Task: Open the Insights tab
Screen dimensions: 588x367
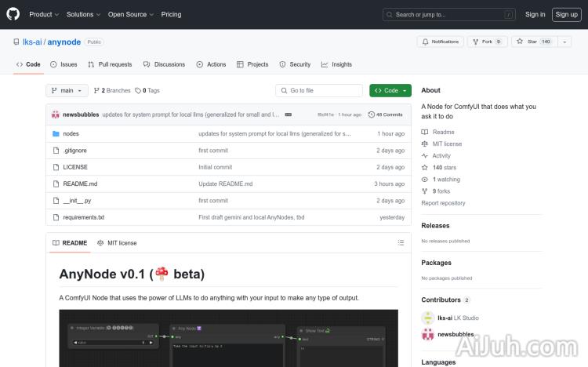Action: tap(337, 64)
